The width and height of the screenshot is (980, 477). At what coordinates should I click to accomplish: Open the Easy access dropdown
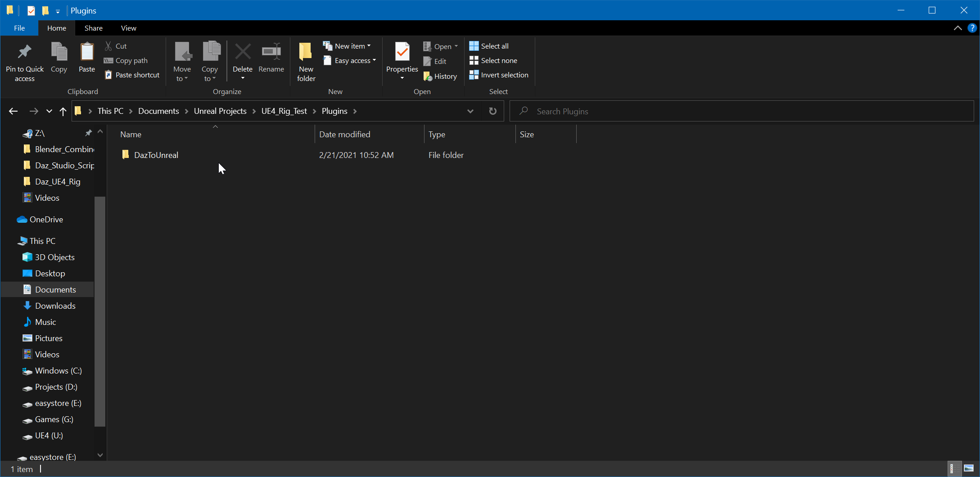click(350, 60)
